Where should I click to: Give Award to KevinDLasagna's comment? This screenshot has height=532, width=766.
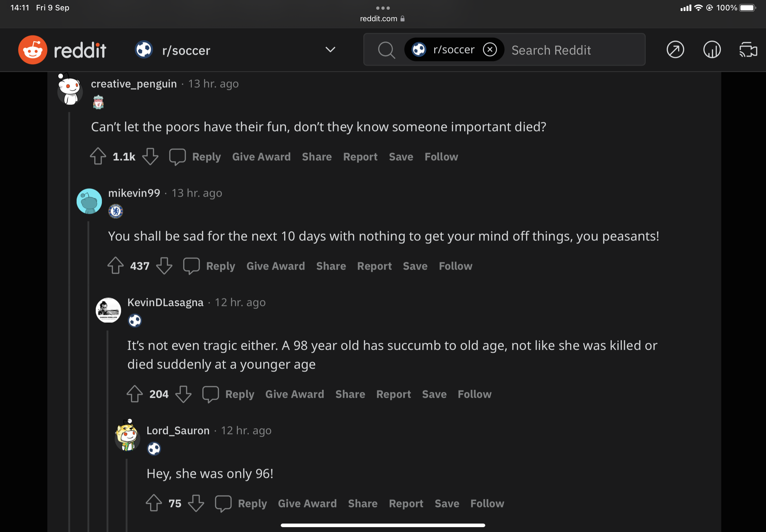click(x=294, y=394)
